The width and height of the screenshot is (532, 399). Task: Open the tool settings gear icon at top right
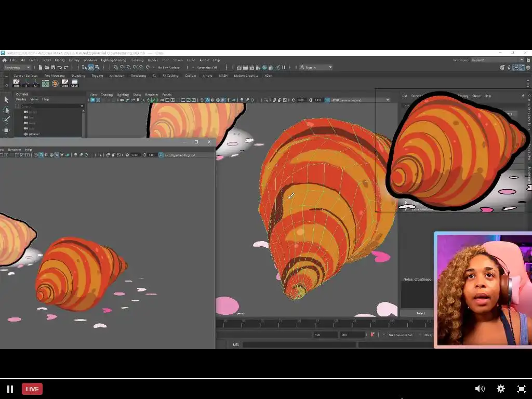tap(528, 68)
